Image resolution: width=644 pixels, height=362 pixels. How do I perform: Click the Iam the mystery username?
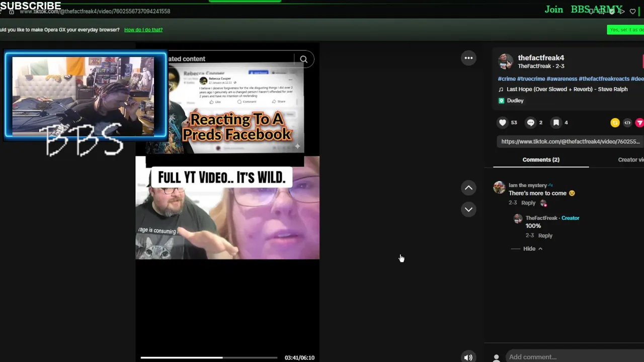click(x=528, y=185)
